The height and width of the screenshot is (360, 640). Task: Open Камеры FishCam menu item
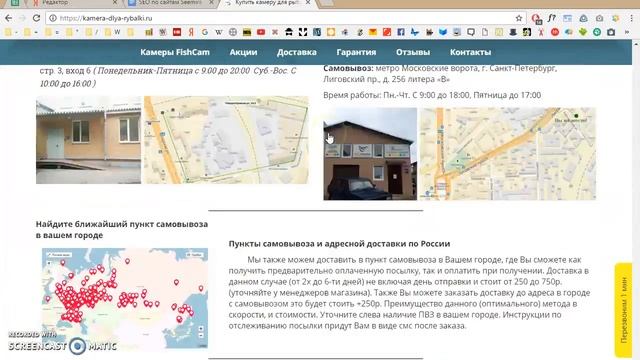(175, 52)
